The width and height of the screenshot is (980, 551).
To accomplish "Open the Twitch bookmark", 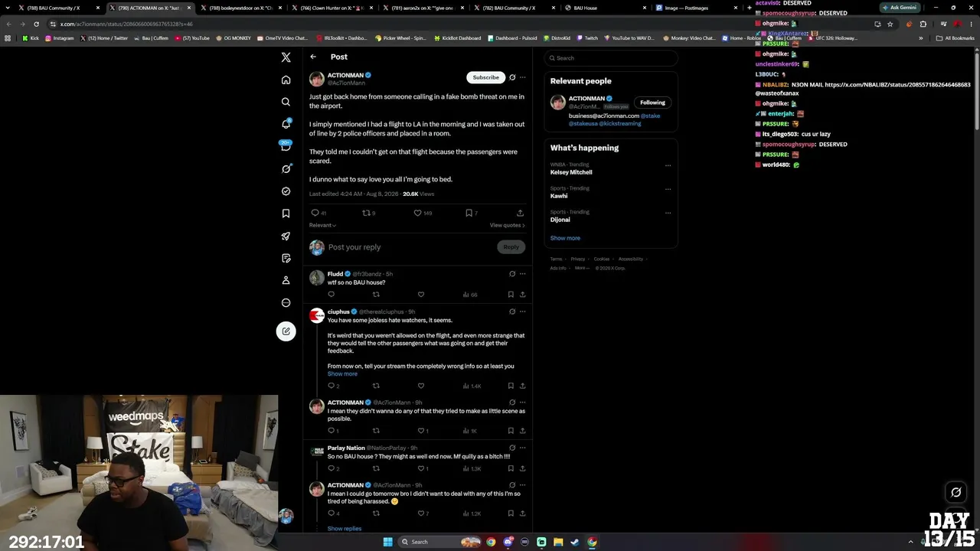I will 586,38.
